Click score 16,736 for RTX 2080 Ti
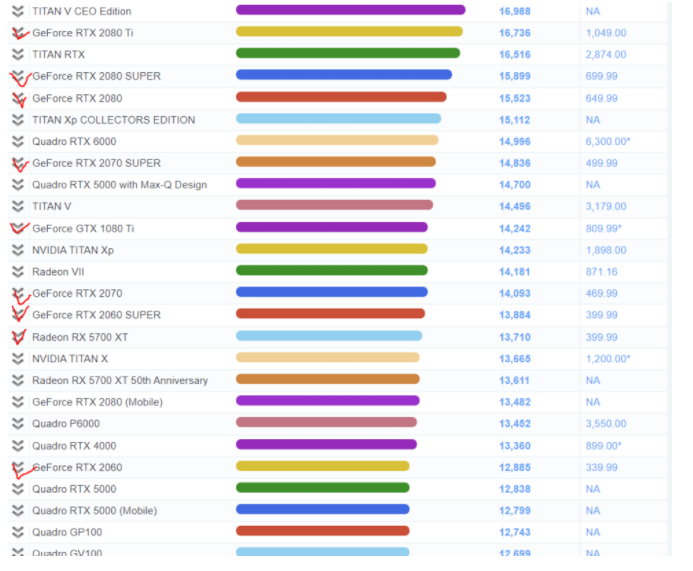Screen dimensions: 693x571 click(x=515, y=33)
